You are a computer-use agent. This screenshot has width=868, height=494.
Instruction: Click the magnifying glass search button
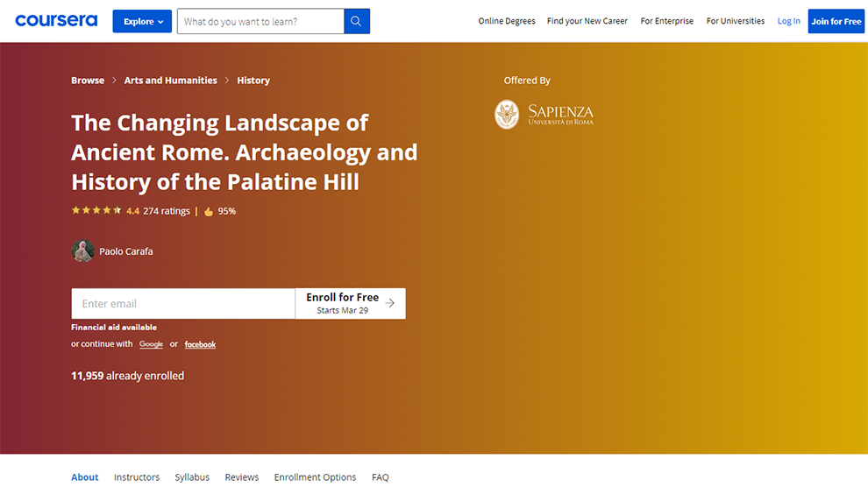click(x=357, y=21)
